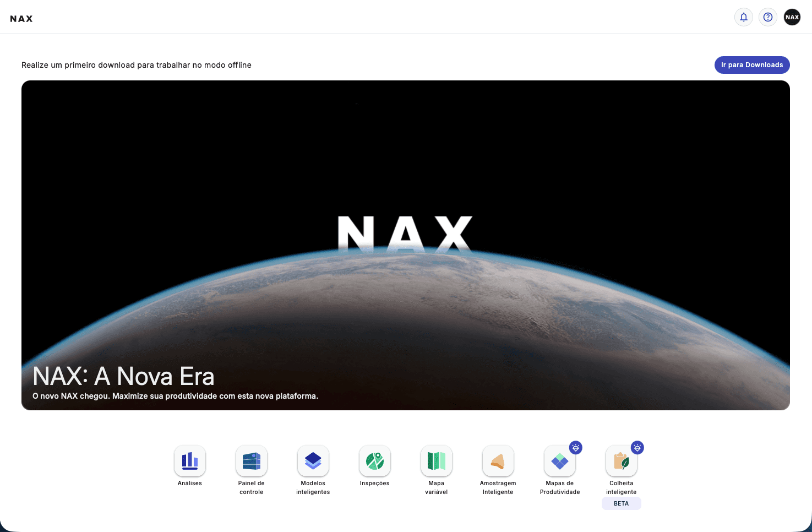Click the NAX: A Nova Era banner
The width and height of the screenshot is (812, 532).
[406, 245]
